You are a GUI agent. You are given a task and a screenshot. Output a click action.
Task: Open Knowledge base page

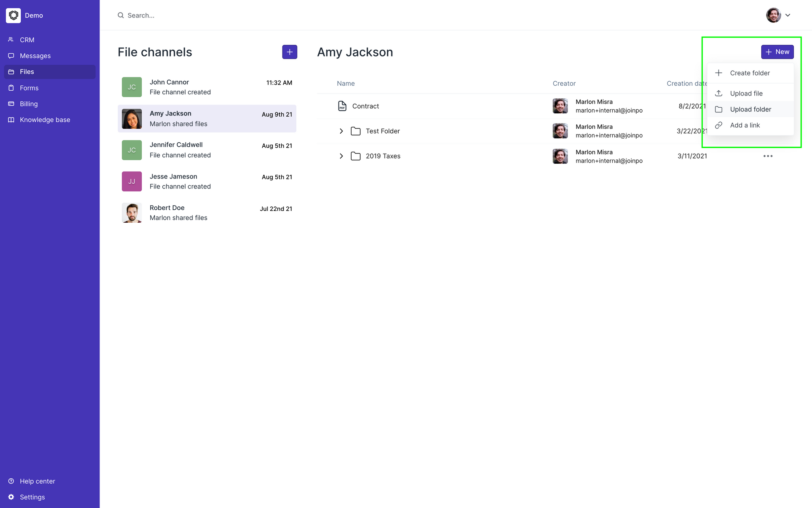tap(45, 119)
